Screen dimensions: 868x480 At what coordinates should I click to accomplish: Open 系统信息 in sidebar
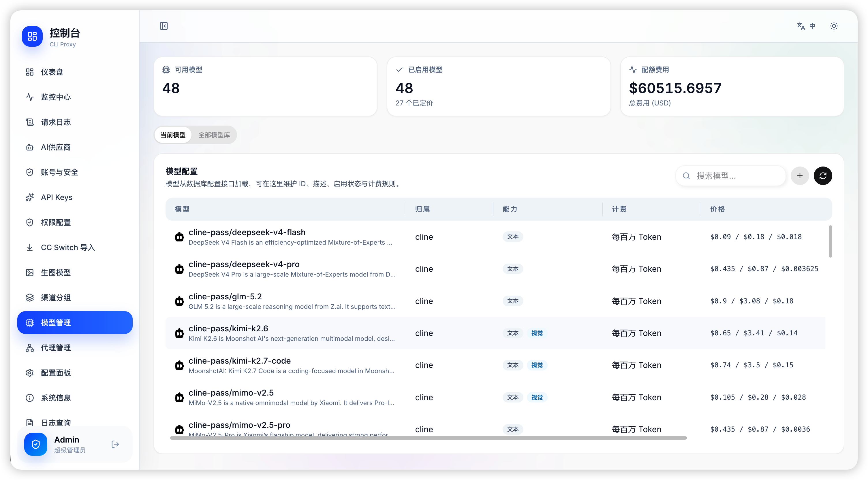(75, 398)
